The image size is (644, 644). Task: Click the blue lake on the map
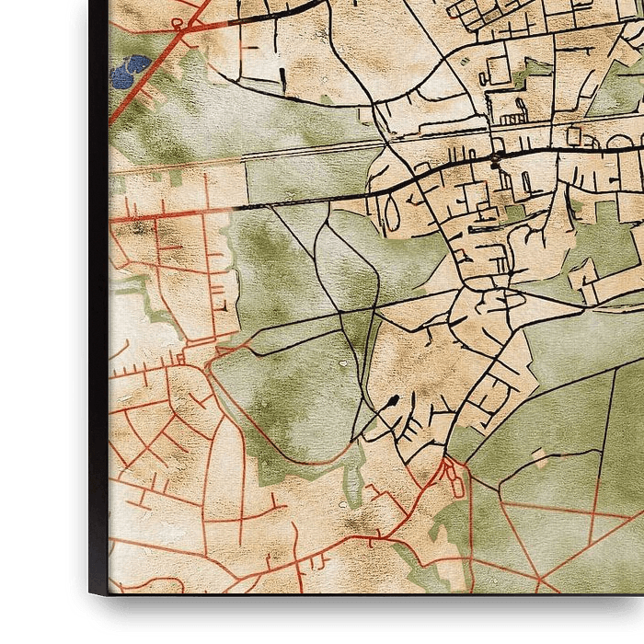click(x=130, y=71)
